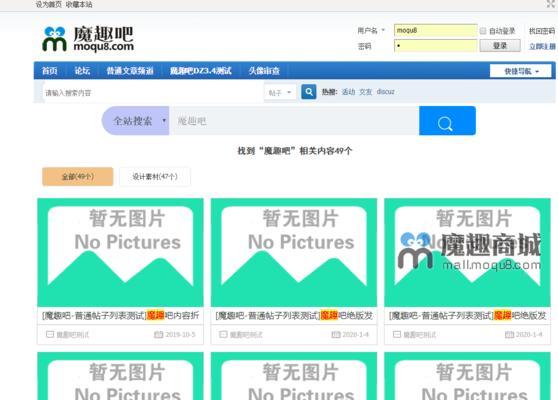Viewport: 558px width, 400px height.
Task: Click forum name in first result card
Action: click(73, 335)
